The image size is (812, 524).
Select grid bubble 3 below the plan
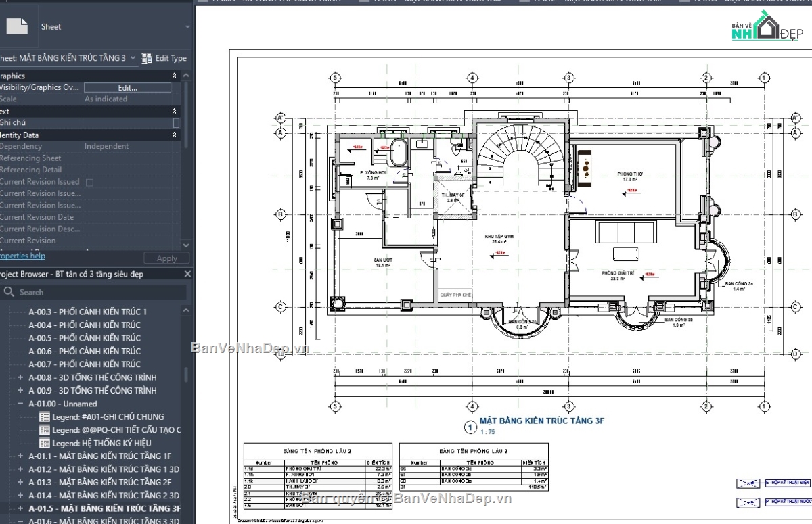569,407
